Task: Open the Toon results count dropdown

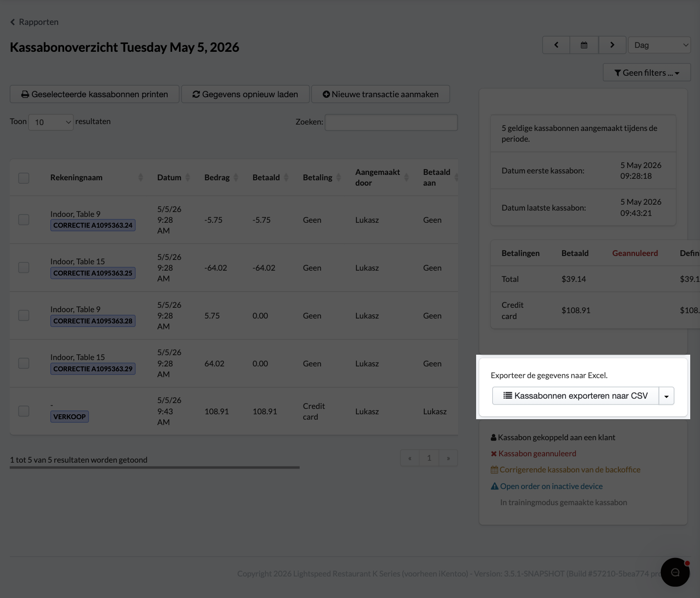Action: (x=51, y=122)
